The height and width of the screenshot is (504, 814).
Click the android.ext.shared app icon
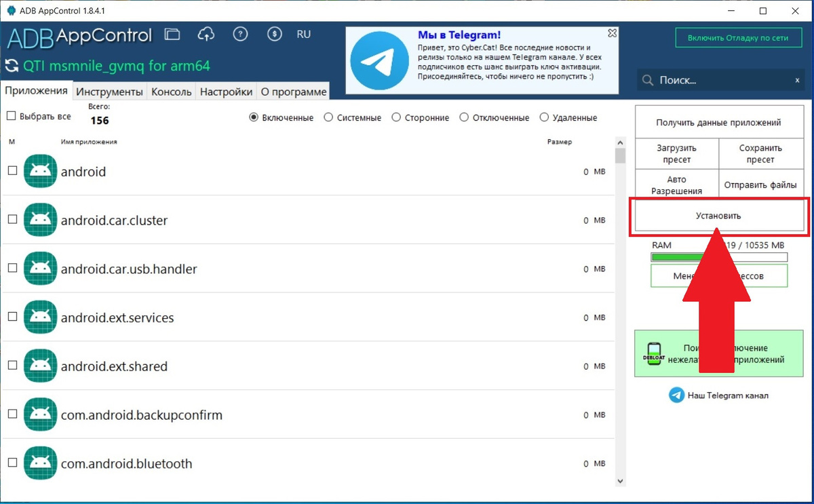[40, 366]
